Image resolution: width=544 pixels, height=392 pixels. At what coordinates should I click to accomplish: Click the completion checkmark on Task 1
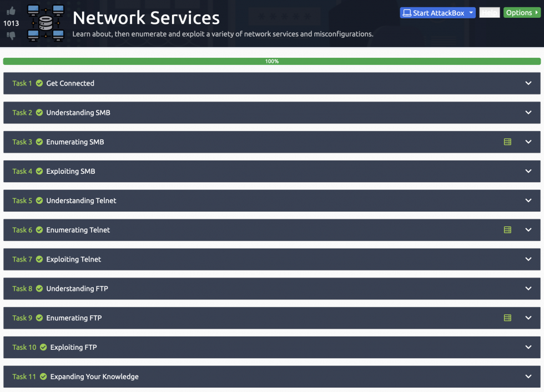(x=39, y=83)
